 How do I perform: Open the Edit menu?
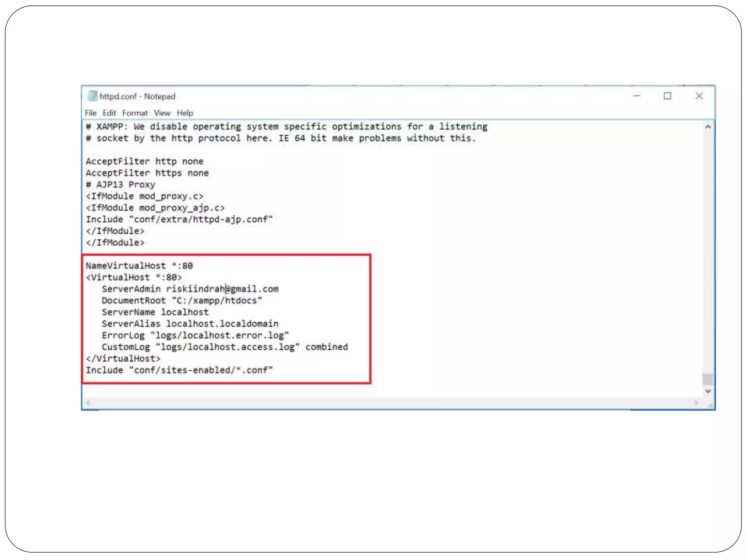click(109, 113)
